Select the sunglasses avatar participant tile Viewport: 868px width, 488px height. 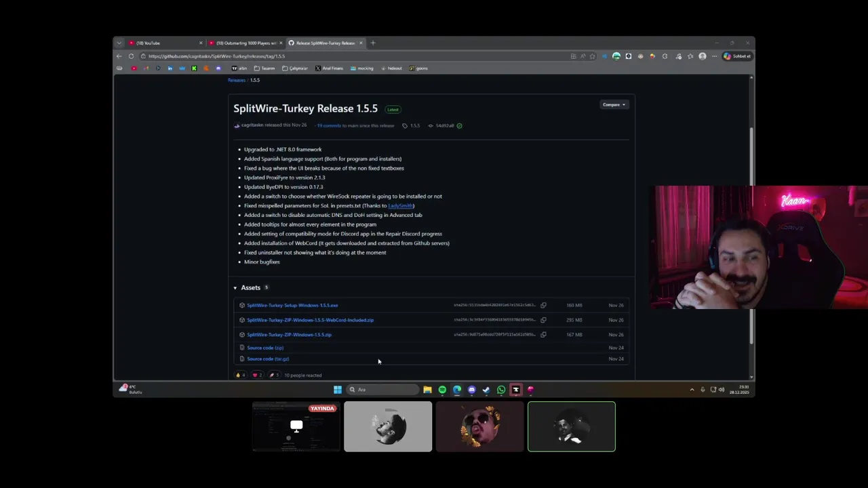(x=479, y=426)
